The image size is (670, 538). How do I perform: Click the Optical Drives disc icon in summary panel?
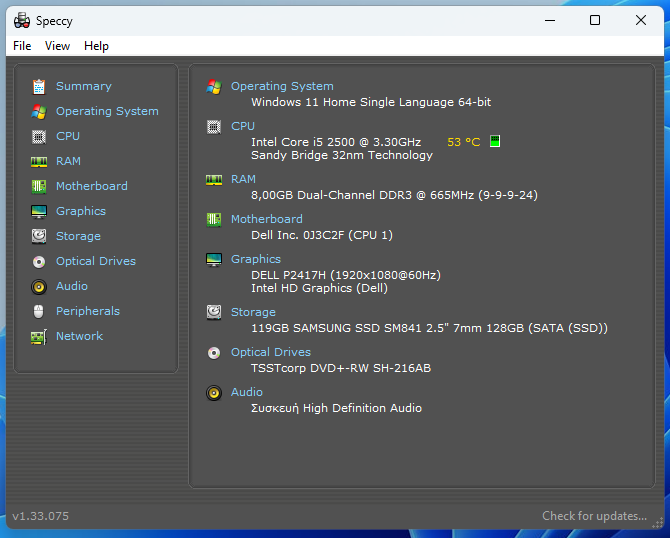coord(214,353)
